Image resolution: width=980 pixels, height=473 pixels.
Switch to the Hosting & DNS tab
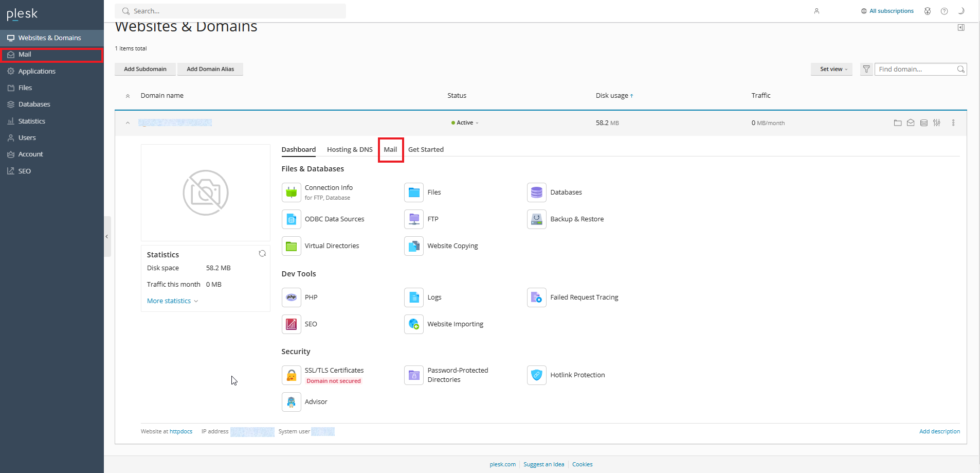(x=350, y=150)
